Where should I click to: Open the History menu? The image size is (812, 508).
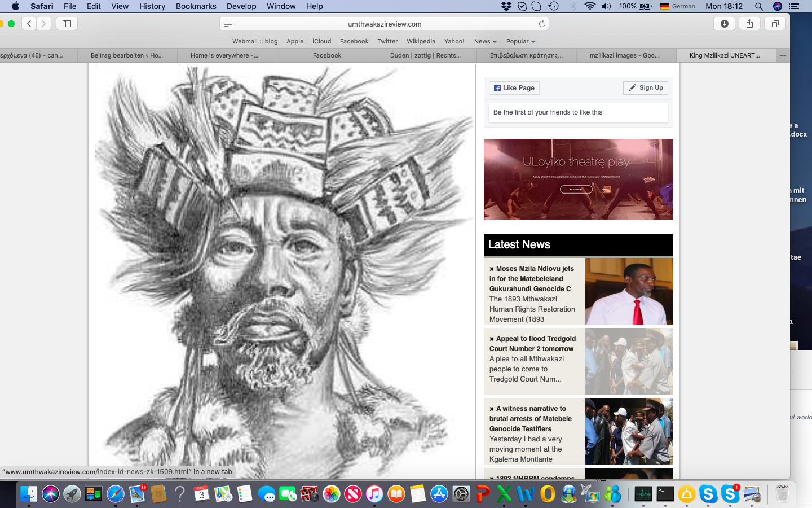[152, 6]
